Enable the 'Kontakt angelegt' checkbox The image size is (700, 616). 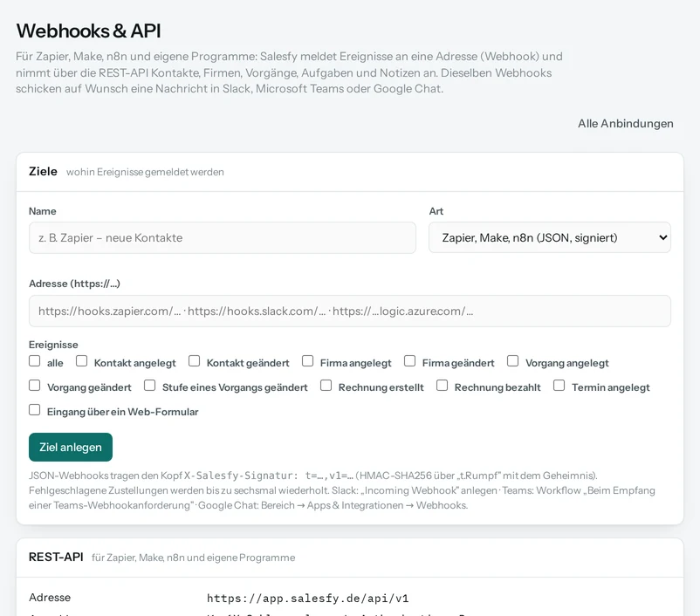(x=81, y=360)
